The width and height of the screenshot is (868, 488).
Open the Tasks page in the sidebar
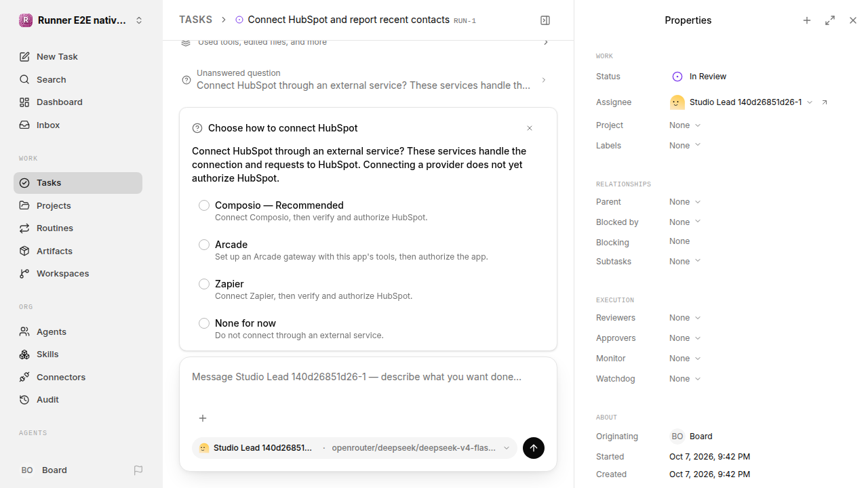pos(78,183)
